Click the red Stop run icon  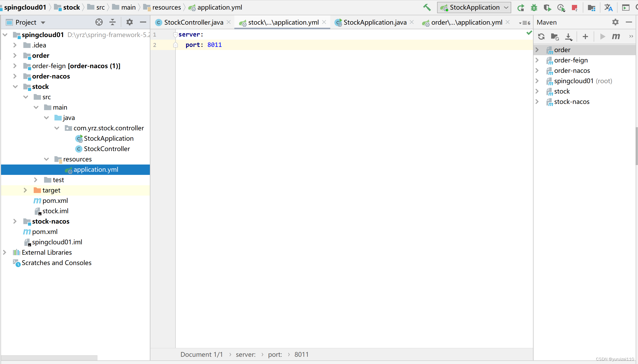coord(574,8)
